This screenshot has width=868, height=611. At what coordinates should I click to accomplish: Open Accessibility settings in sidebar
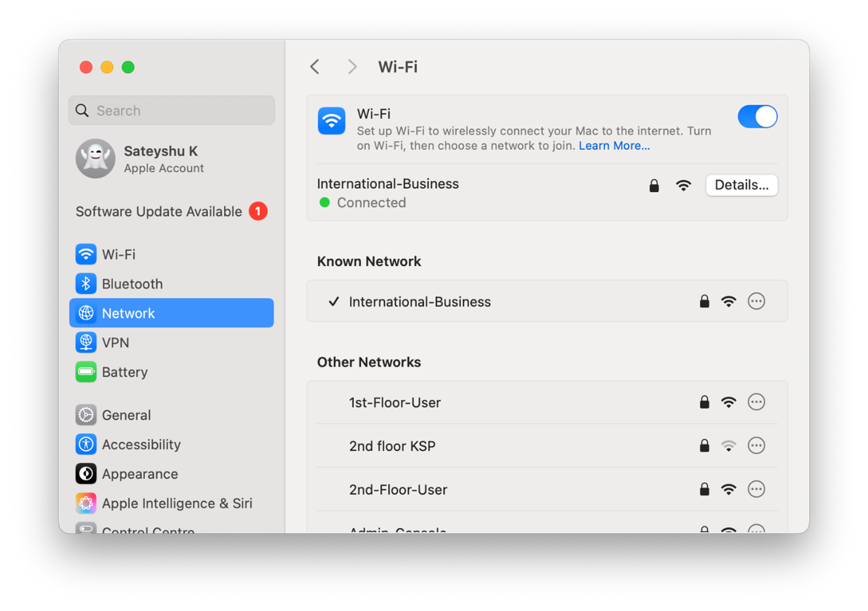172,445
